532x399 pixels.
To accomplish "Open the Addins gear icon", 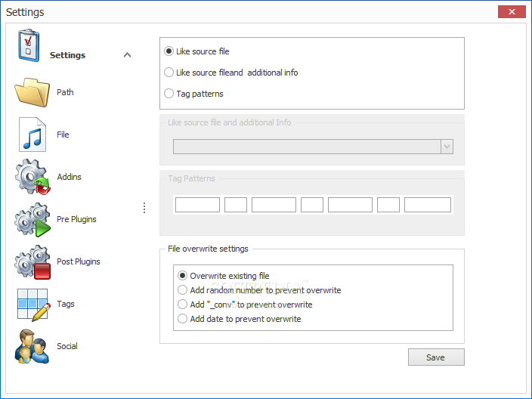I will [32, 177].
